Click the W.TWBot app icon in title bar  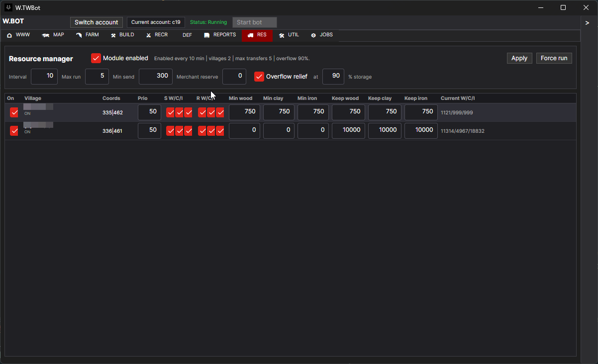click(8, 7)
